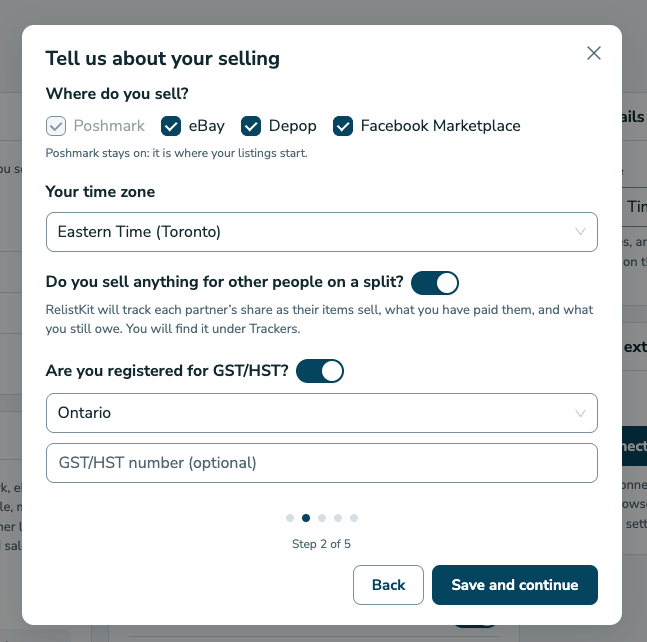Focus the GST/HST number field
The width and height of the screenshot is (647, 642).
pos(321,463)
